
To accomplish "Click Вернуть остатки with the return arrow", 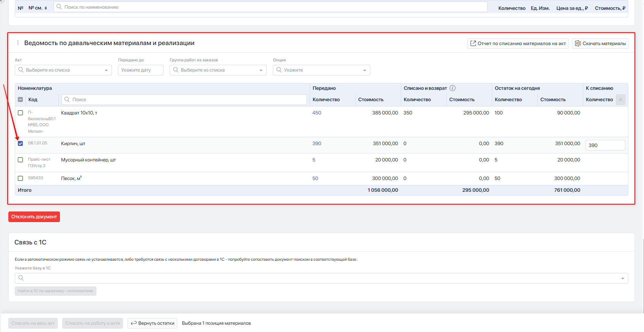I will coord(152,323).
